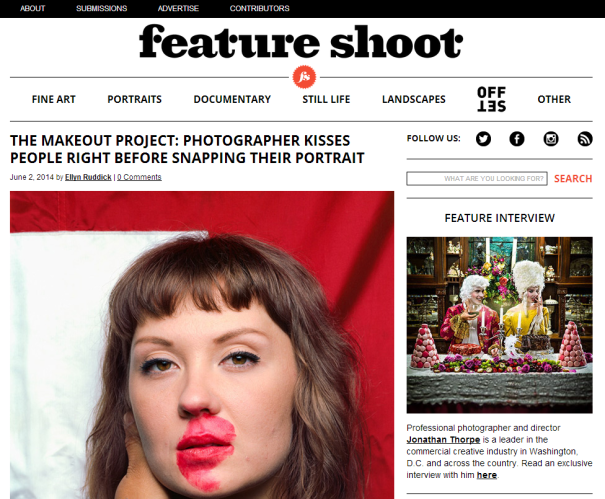
Task: Browse the Portraits category
Action: (134, 100)
